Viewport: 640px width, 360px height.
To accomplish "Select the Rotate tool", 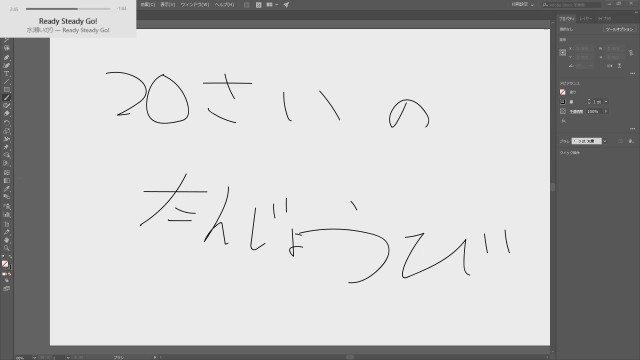I will click(7, 123).
